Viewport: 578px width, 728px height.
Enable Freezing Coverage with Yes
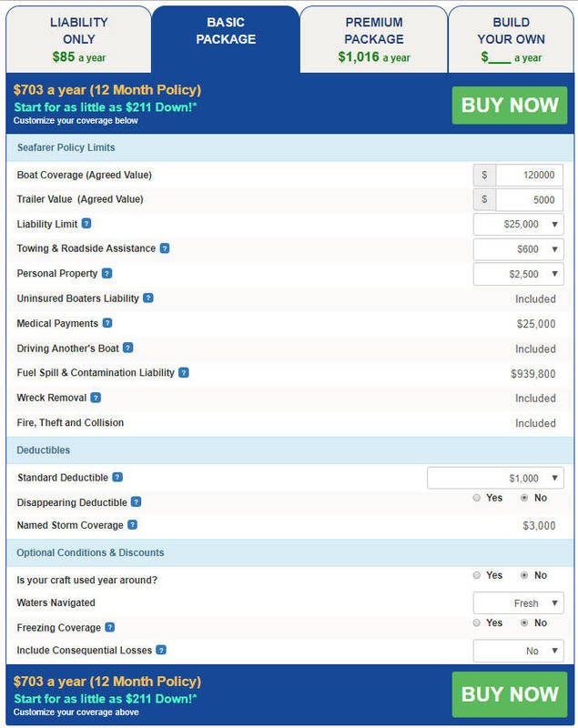pyautogui.click(x=476, y=622)
